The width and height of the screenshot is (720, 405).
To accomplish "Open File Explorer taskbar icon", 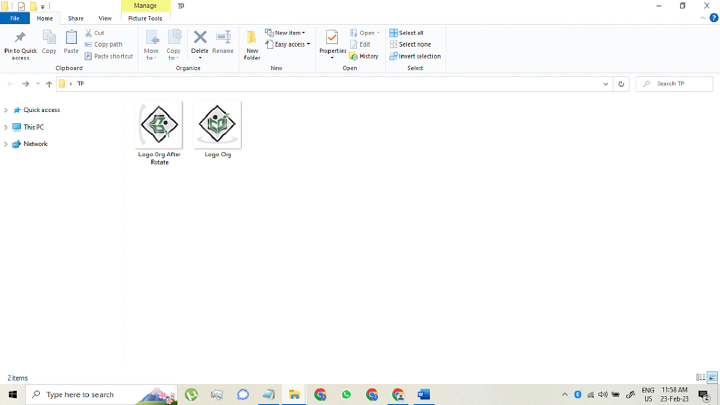I will tap(294, 394).
